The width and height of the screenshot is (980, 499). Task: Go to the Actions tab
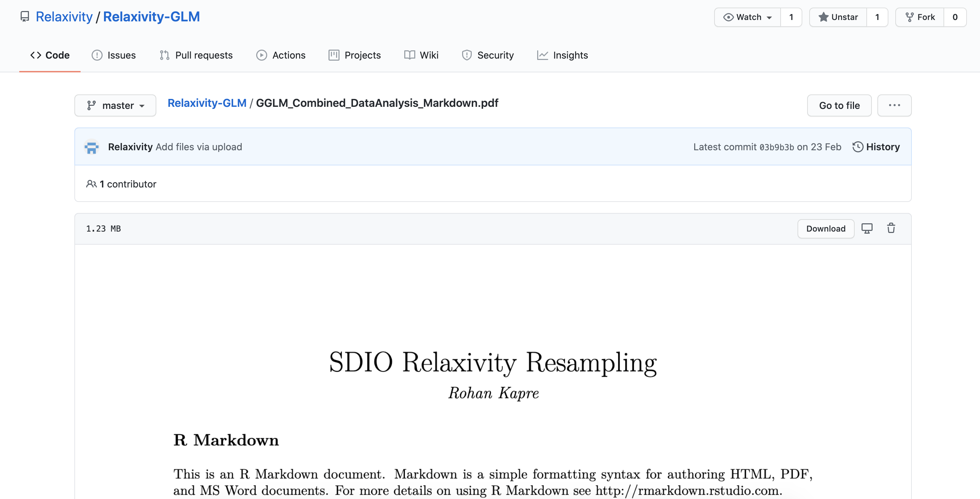281,55
